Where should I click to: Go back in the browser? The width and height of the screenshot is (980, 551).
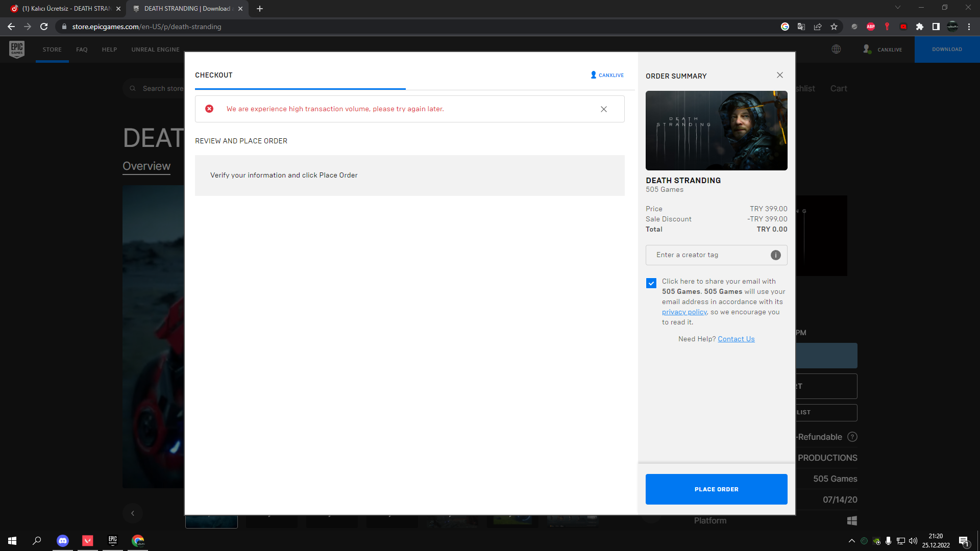tap(11, 27)
